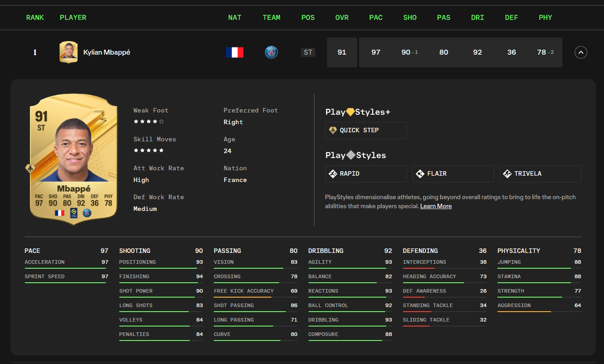This screenshot has width=604, height=364.
Task: Open the Learn More link about PlayStyles
Action: click(x=436, y=206)
